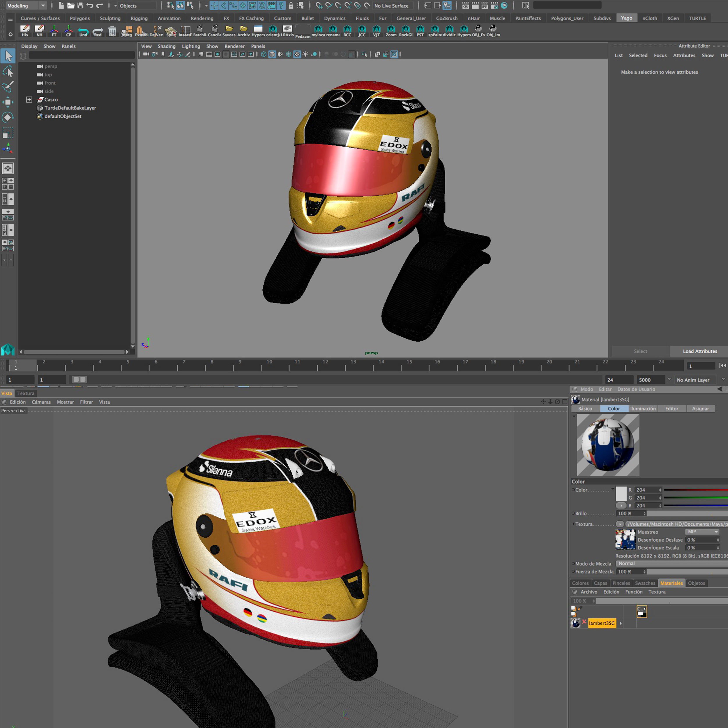Pick the Move tool in toolbox
The width and height of the screenshot is (728, 728).
pyautogui.click(x=8, y=102)
